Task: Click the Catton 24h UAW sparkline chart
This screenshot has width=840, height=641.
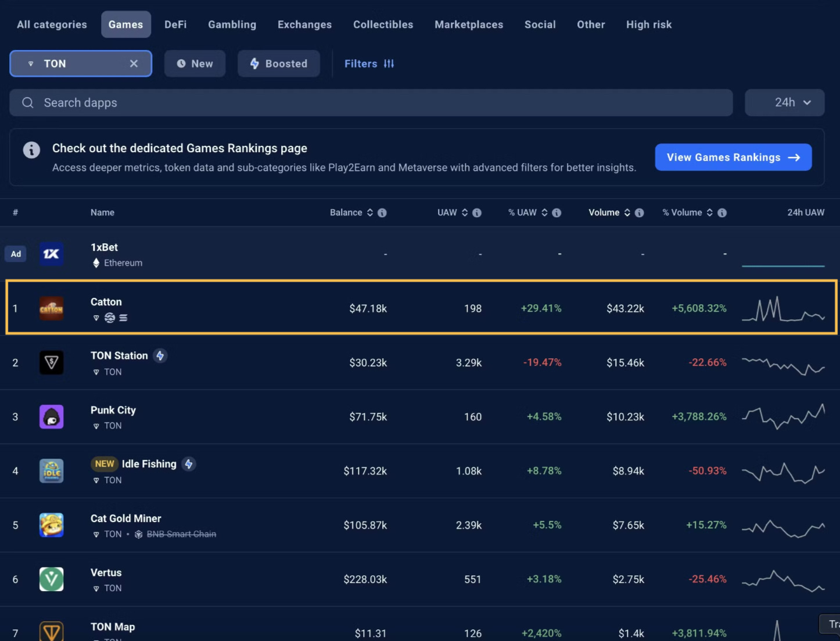Action: click(783, 309)
